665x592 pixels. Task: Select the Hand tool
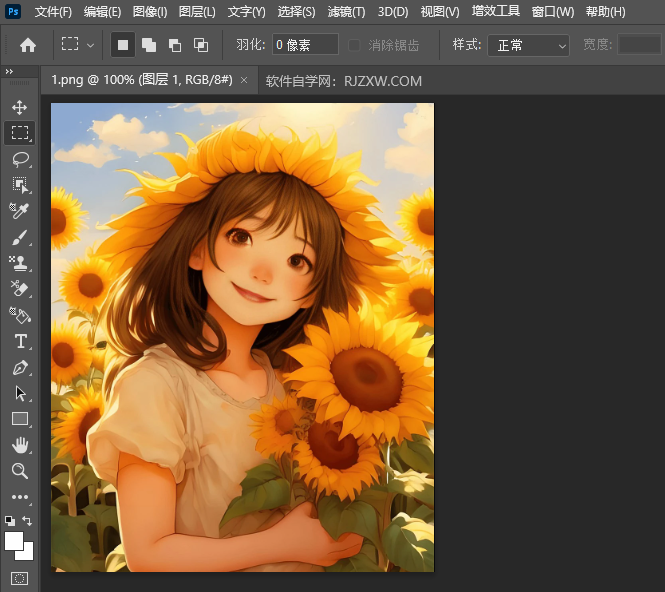[20, 445]
